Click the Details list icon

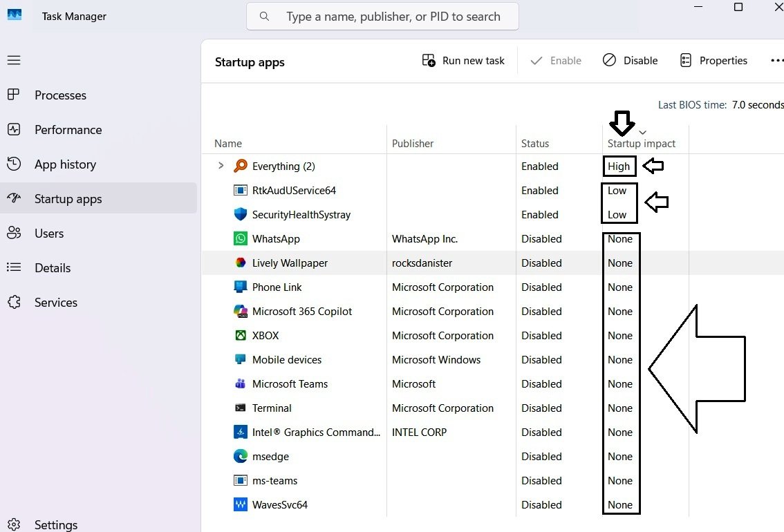[x=14, y=267]
